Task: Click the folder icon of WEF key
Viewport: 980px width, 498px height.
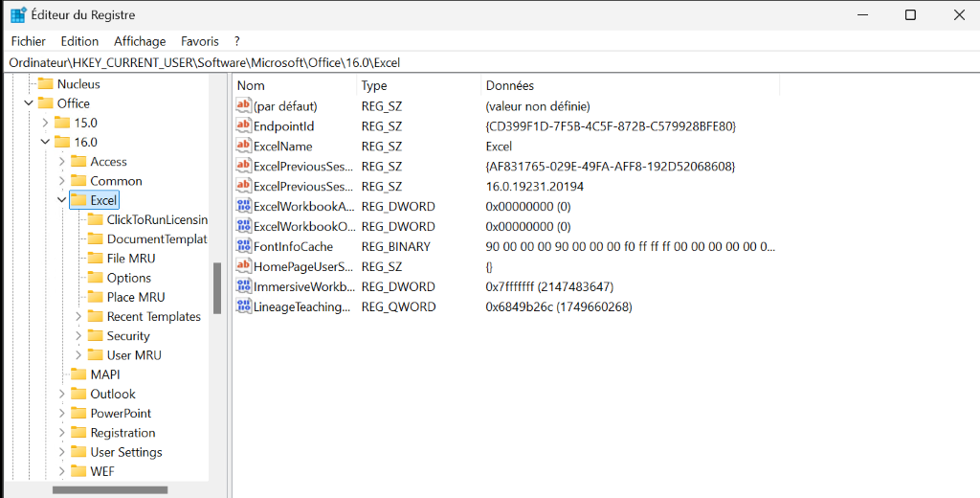Action: pos(78,471)
